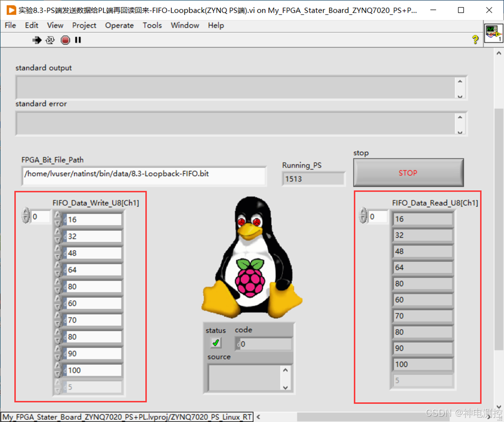
Task: Open the File menu
Action: pos(10,26)
